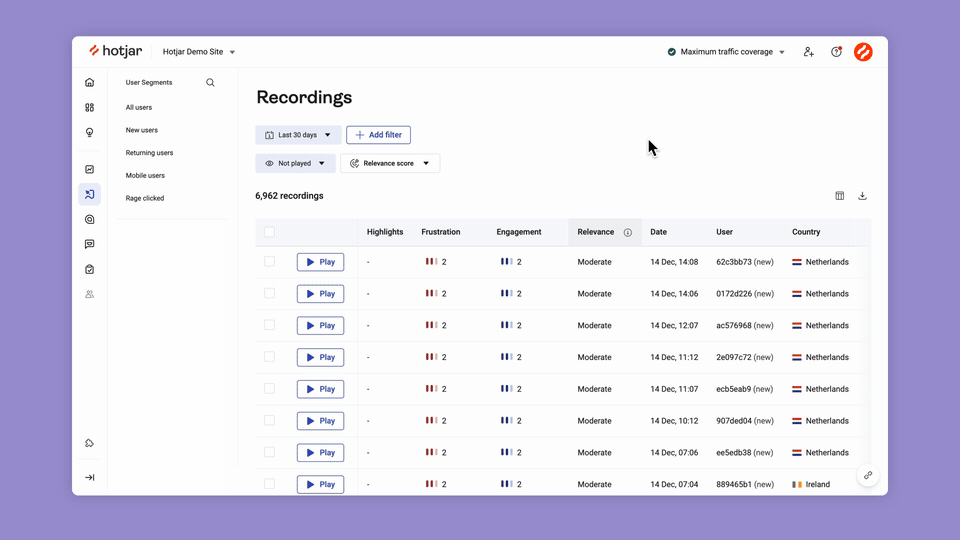
Task: Click the invite user icon
Action: coord(808,52)
